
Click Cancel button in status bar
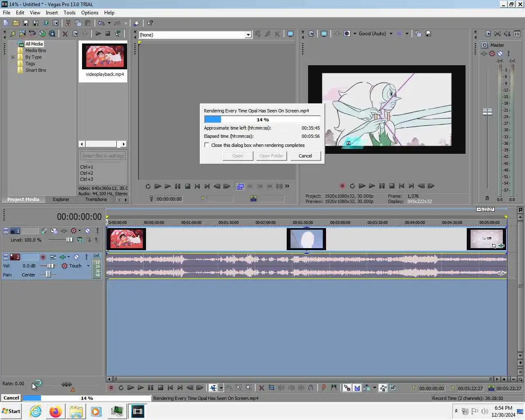[11, 398]
